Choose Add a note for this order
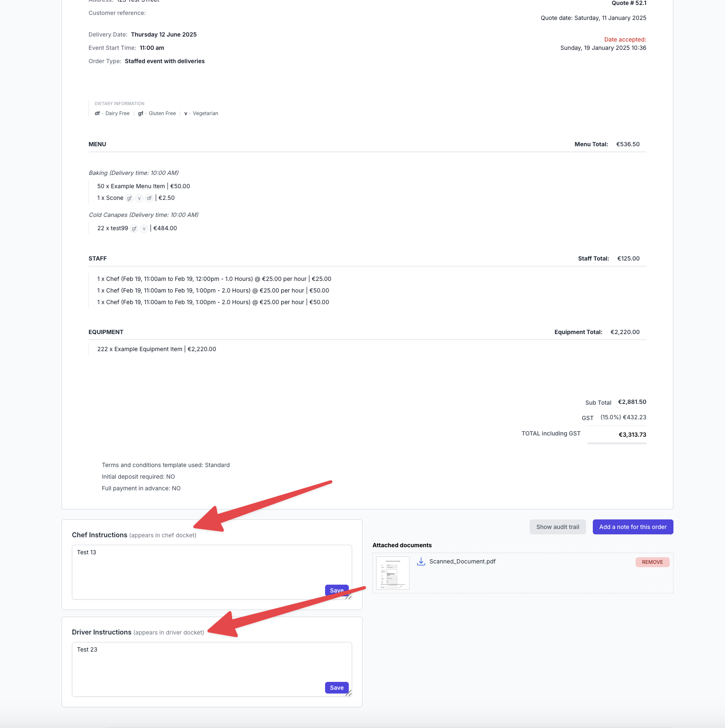The image size is (725, 728). [633, 526]
